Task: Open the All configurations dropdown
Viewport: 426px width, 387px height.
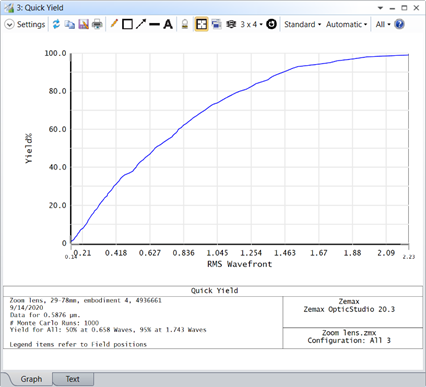Action: 383,24
